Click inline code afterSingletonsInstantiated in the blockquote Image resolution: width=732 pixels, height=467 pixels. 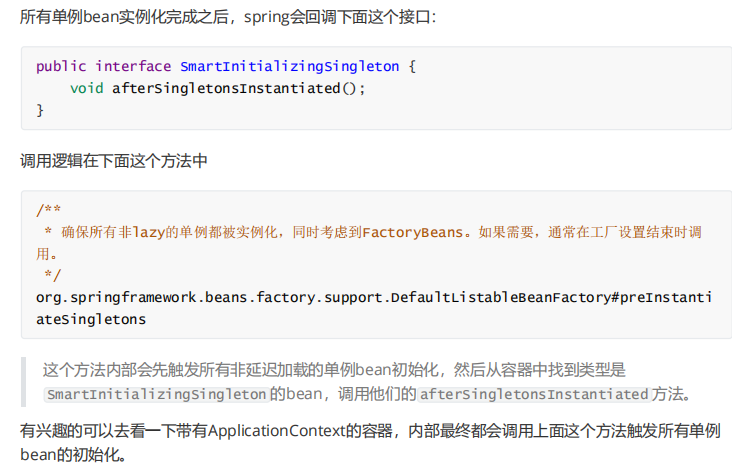533,394
